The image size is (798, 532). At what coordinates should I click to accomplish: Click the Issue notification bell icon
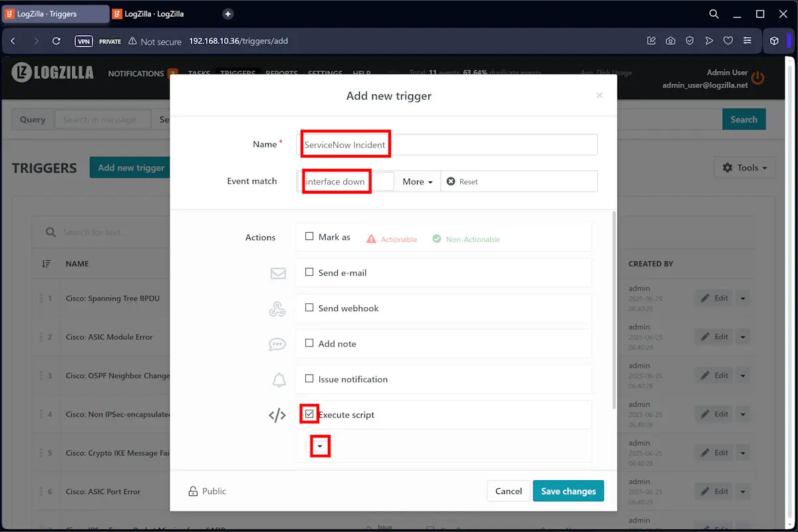coord(278,380)
